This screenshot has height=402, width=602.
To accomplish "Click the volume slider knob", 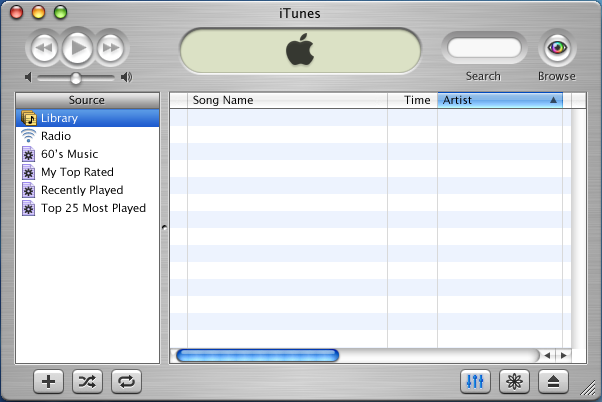I will [x=76, y=78].
